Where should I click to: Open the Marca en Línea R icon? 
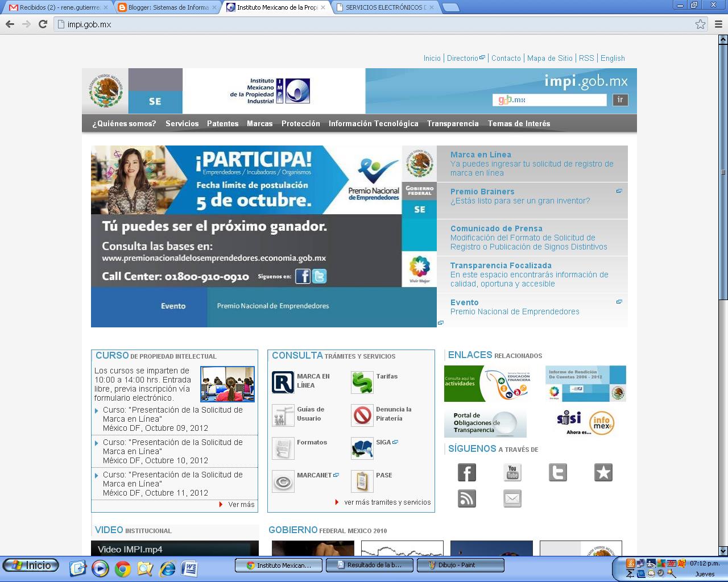coord(283,383)
